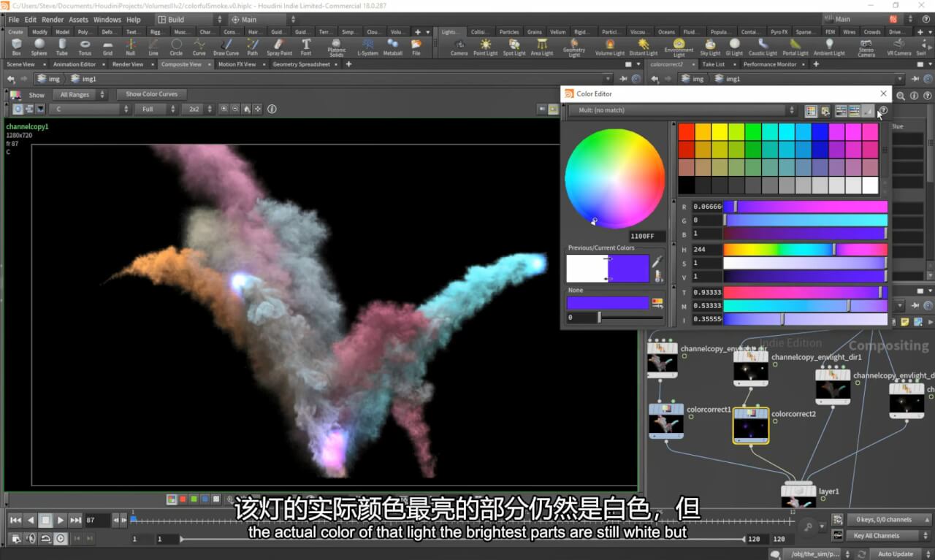Image resolution: width=935 pixels, height=560 pixels.
Task: Click play forward in the playbar
Action: [x=61, y=520]
